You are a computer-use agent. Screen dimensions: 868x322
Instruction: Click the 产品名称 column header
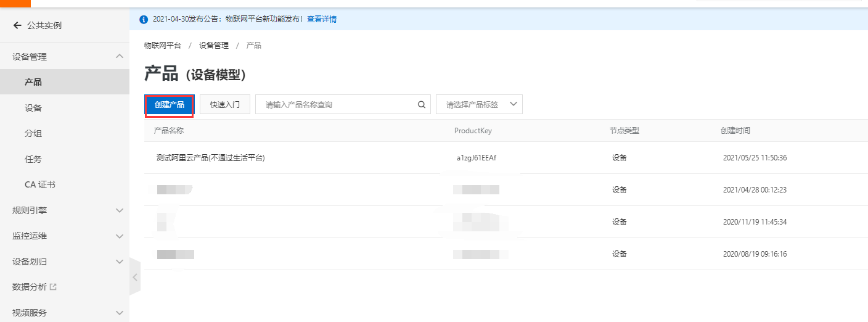click(169, 131)
